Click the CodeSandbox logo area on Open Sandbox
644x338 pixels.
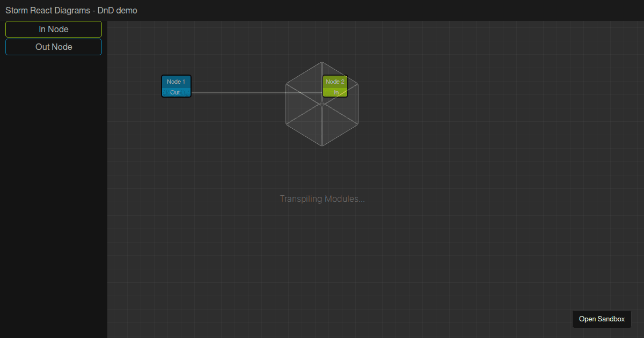pos(579,319)
